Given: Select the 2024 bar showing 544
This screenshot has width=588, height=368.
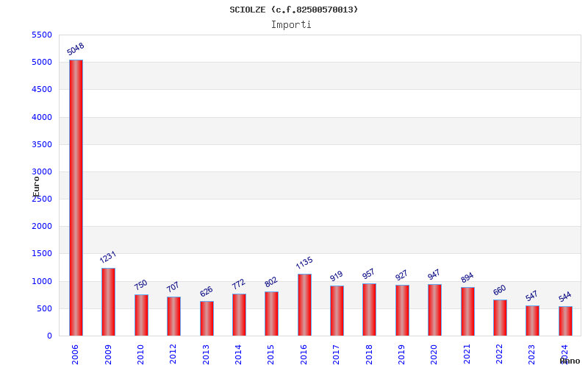Looking at the screenshot, I should [x=565, y=322].
